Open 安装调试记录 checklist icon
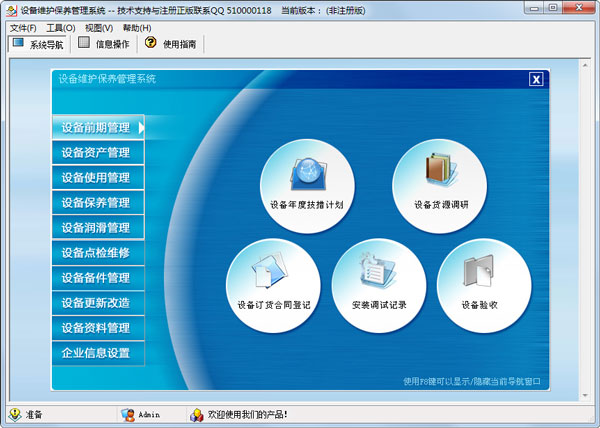 pos(378,270)
